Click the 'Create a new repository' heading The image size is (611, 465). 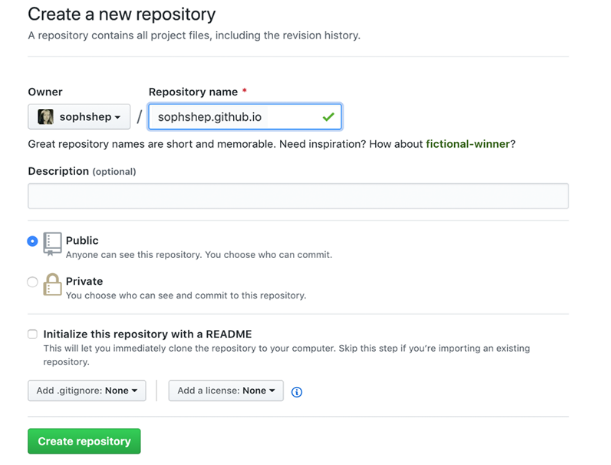tap(121, 15)
